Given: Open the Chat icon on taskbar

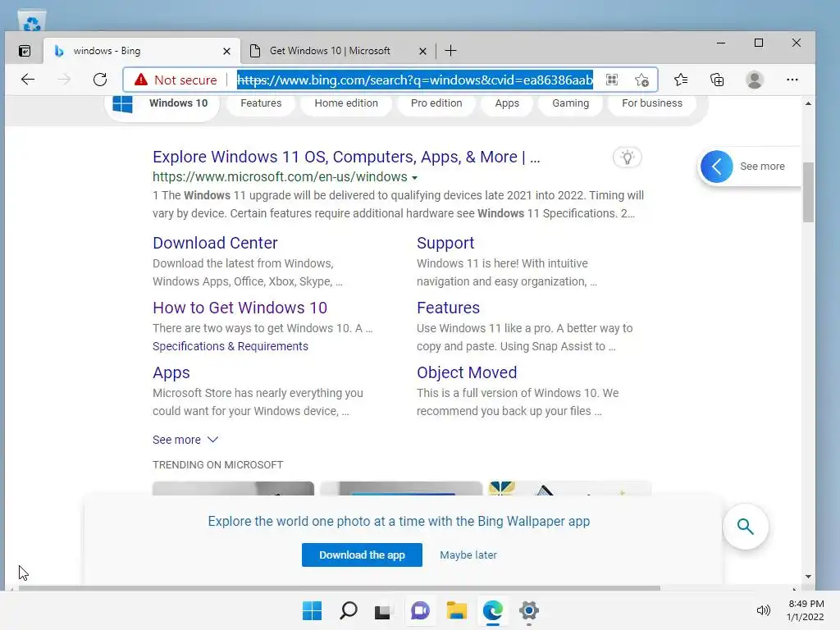Looking at the screenshot, I should 420,610.
